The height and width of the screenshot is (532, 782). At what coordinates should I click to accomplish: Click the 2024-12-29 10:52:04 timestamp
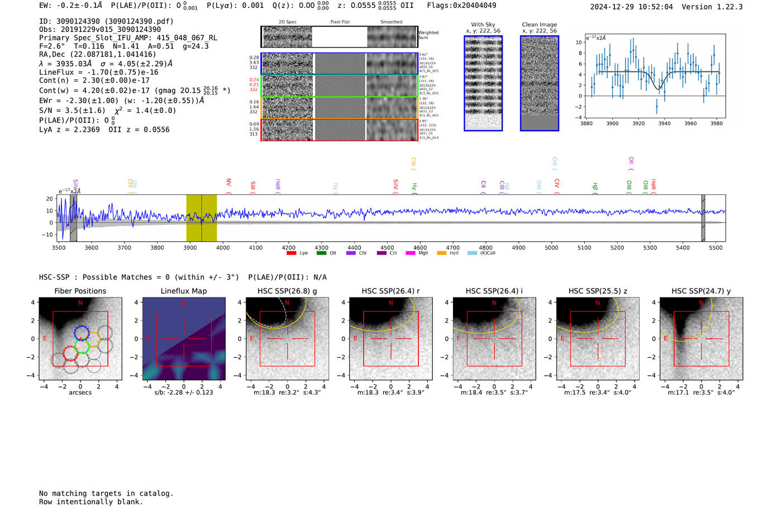pos(631,7)
